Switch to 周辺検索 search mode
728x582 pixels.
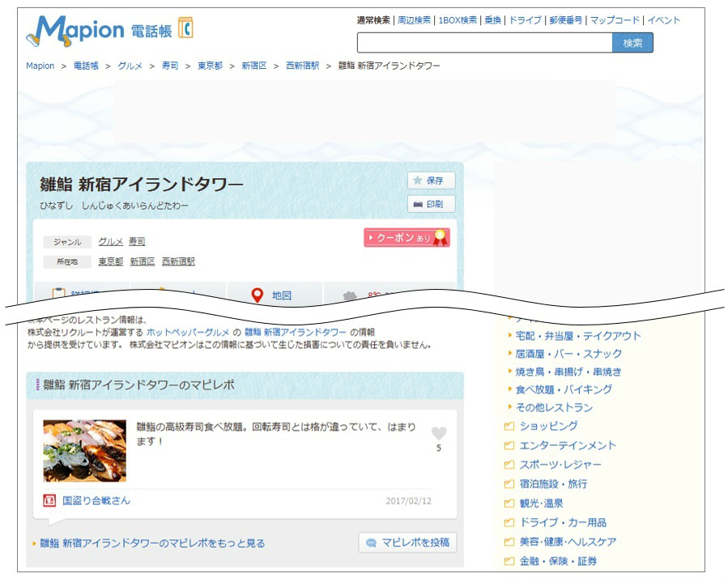click(414, 20)
